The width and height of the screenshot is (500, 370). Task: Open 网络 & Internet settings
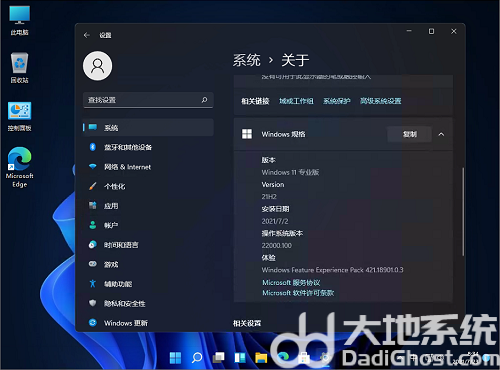(x=148, y=167)
